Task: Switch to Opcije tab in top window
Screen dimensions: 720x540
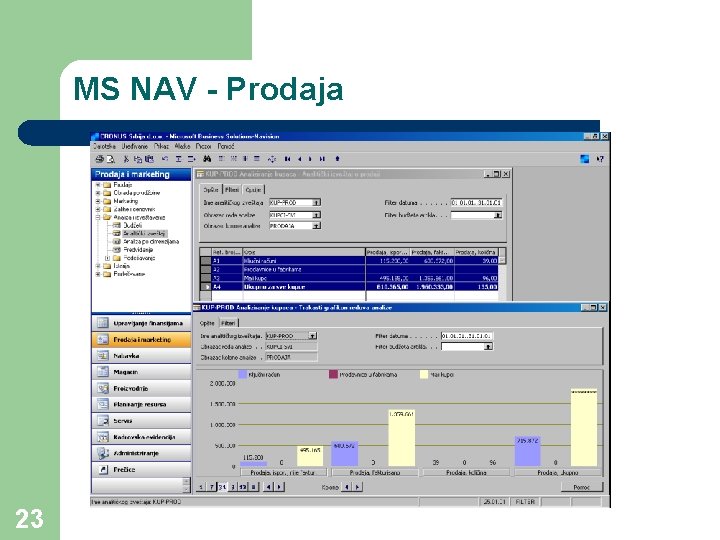Action: (253, 190)
